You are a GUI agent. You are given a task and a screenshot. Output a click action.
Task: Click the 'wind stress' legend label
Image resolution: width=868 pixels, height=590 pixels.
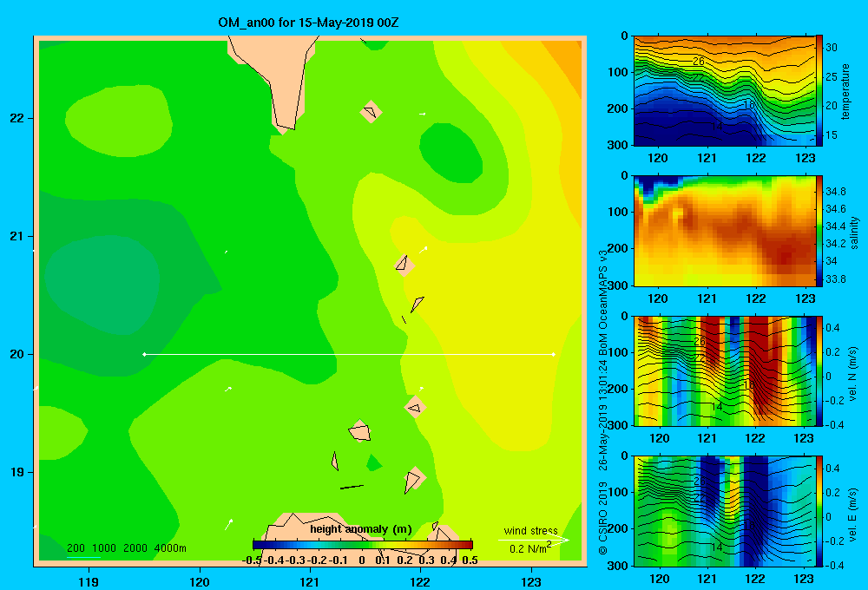pyautogui.click(x=530, y=531)
